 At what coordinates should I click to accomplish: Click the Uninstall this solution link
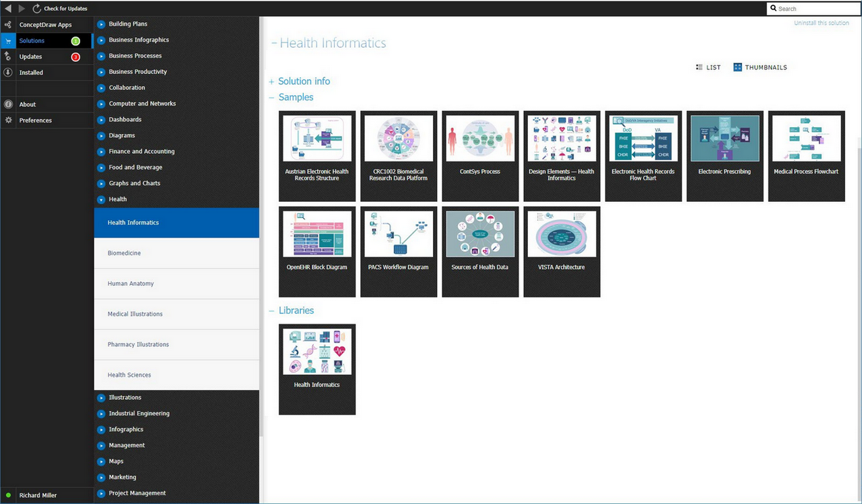[x=822, y=23]
